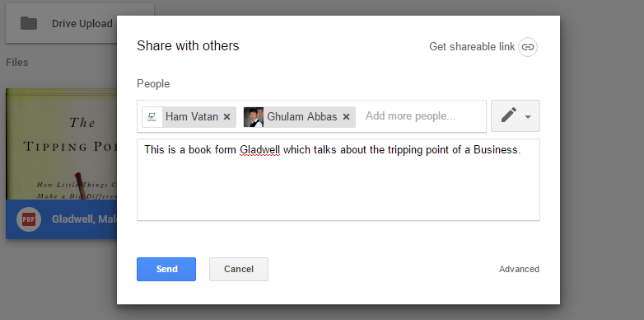644x320 pixels.
Task: Click Ghulam Abbas's profile photo
Action: [254, 117]
